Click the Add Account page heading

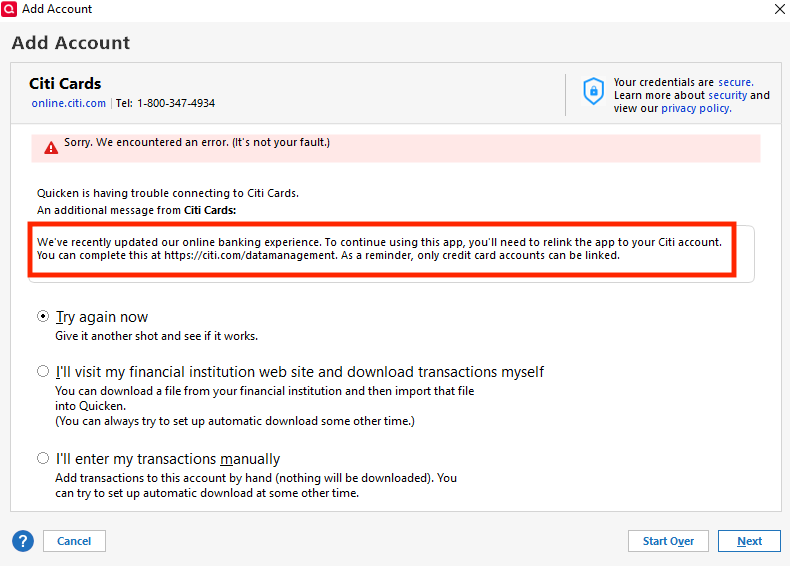point(71,43)
